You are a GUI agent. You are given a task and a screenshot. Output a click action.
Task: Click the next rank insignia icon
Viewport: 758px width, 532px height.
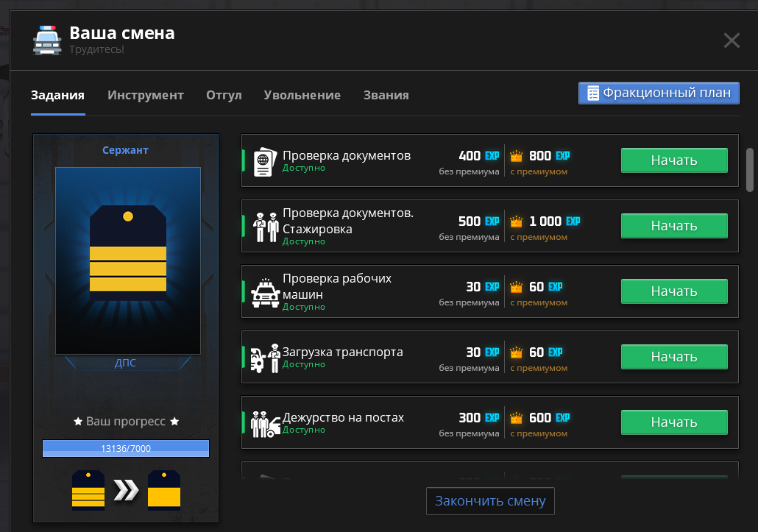pos(164,490)
